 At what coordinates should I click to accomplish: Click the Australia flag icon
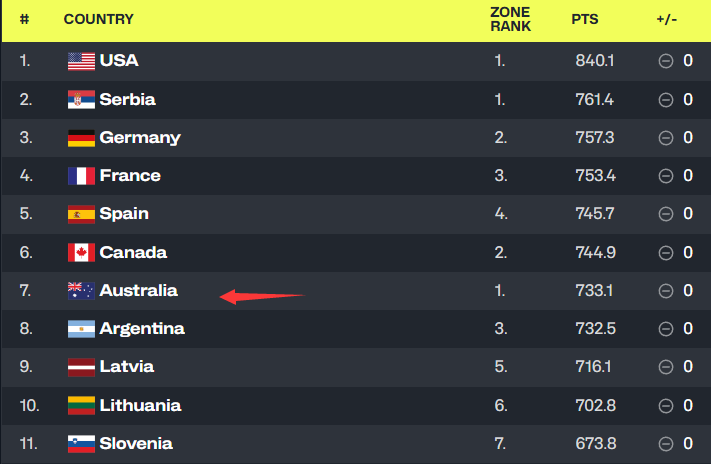(81, 291)
